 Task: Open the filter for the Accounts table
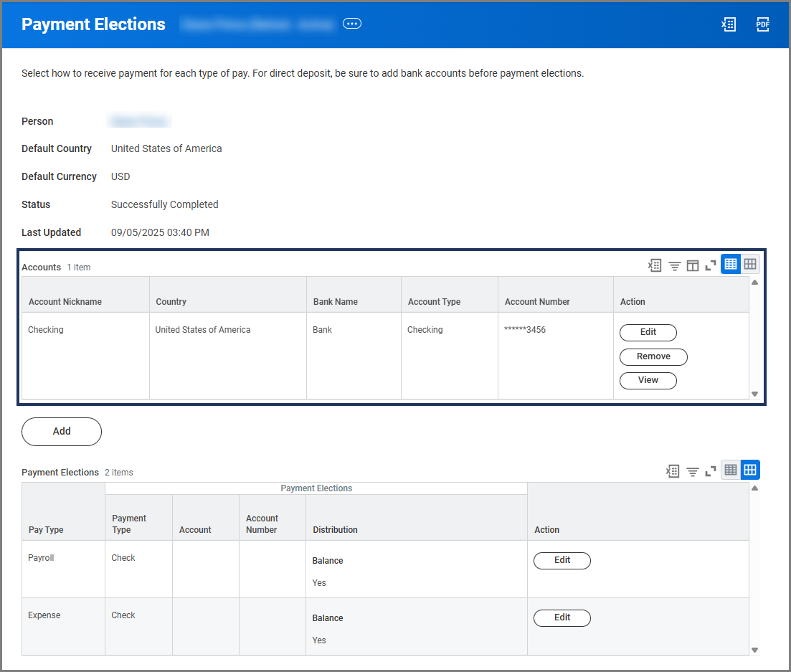point(675,265)
